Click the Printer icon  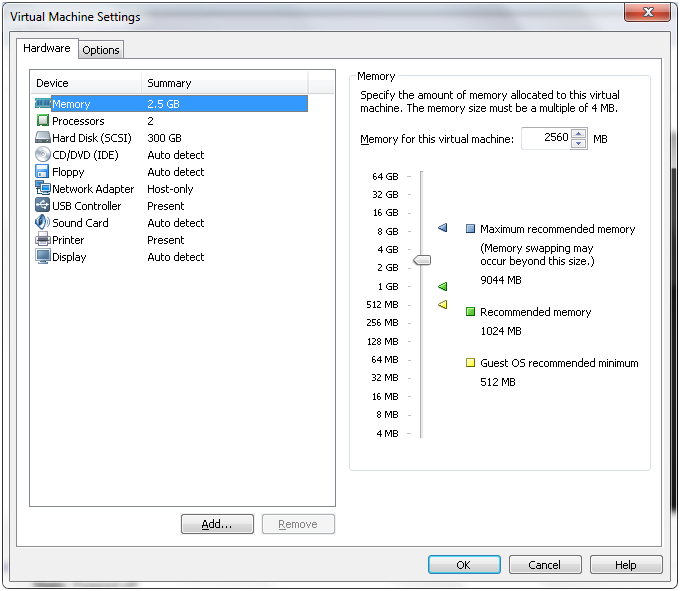coord(43,239)
